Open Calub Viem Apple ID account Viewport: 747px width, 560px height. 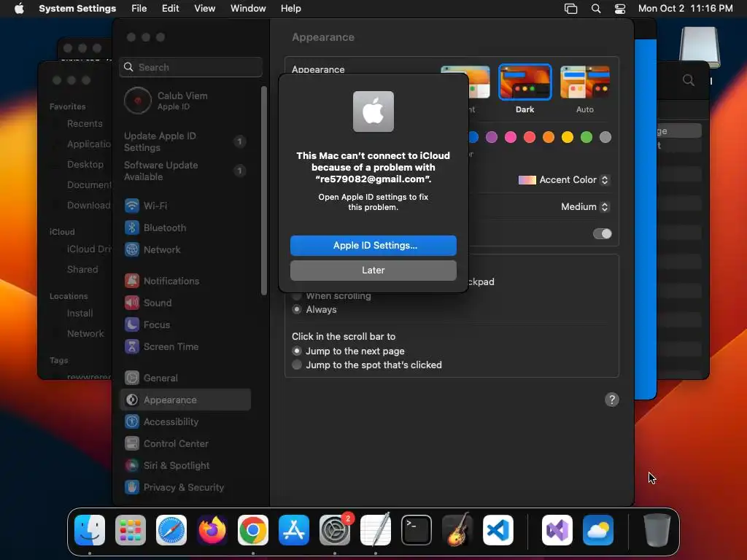click(185, 101)
